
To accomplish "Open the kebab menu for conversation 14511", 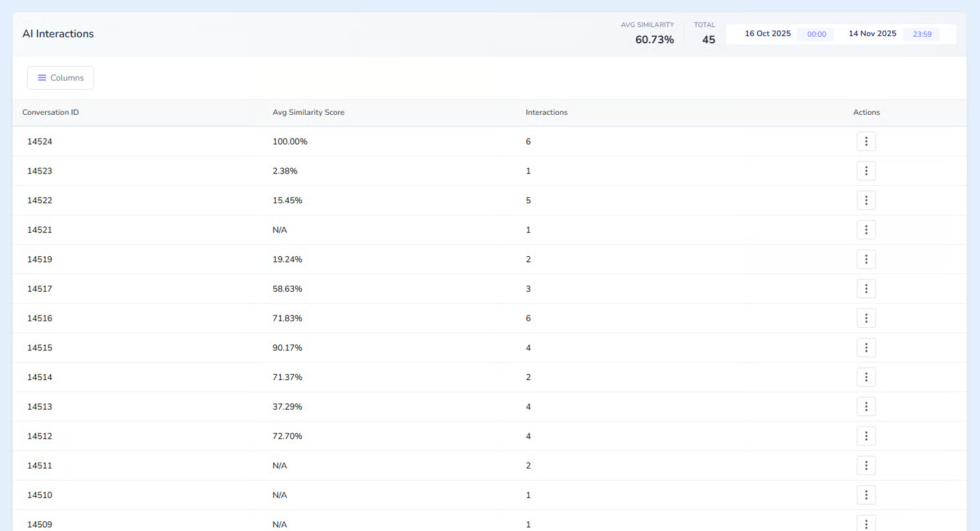I will [x=866, y=466].
